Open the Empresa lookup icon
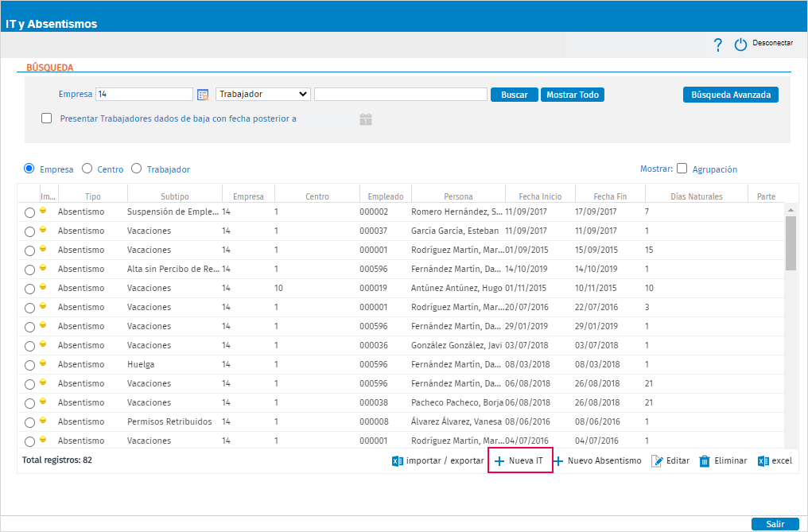This screenshot has height=532, width=808. tap(203, 95)
